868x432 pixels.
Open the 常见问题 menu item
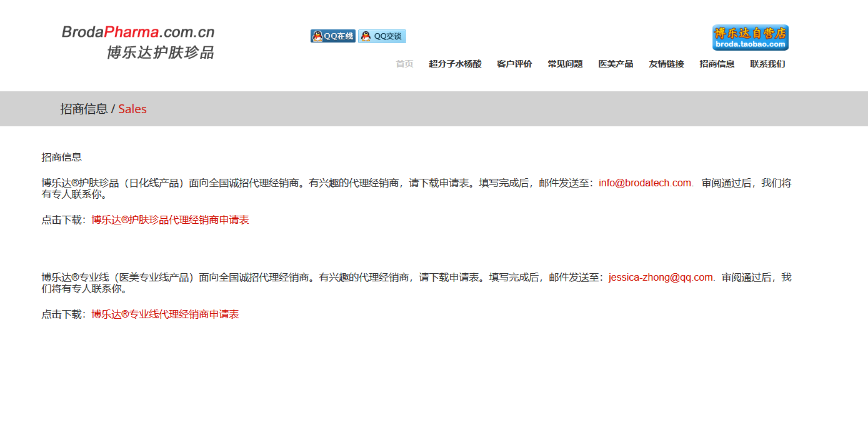pos(565,64)
